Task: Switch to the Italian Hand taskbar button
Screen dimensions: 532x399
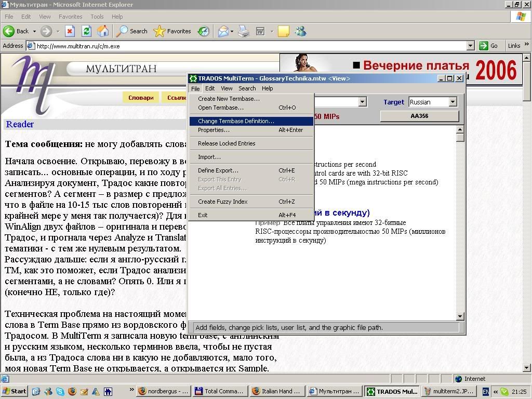Action: tap(276, 391)
